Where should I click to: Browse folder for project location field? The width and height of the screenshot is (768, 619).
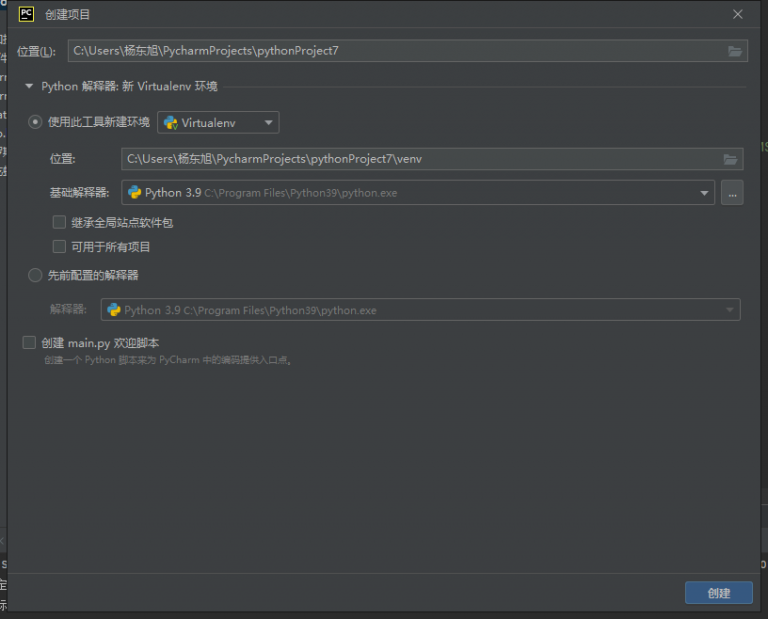(735, 51)
